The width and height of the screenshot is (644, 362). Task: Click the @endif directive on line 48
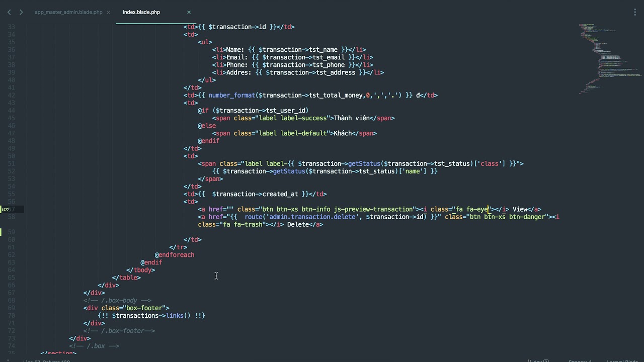point(208,141)
